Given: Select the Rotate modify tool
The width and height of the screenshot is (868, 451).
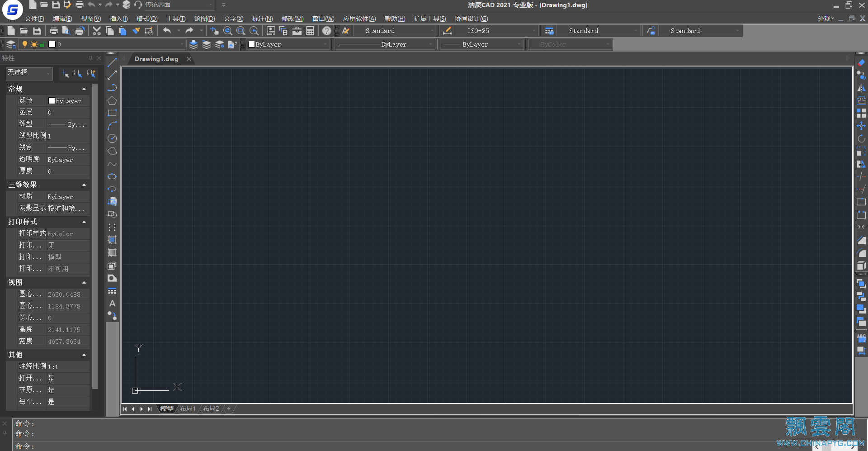Looking at the screenshot, I should [861, 138].
